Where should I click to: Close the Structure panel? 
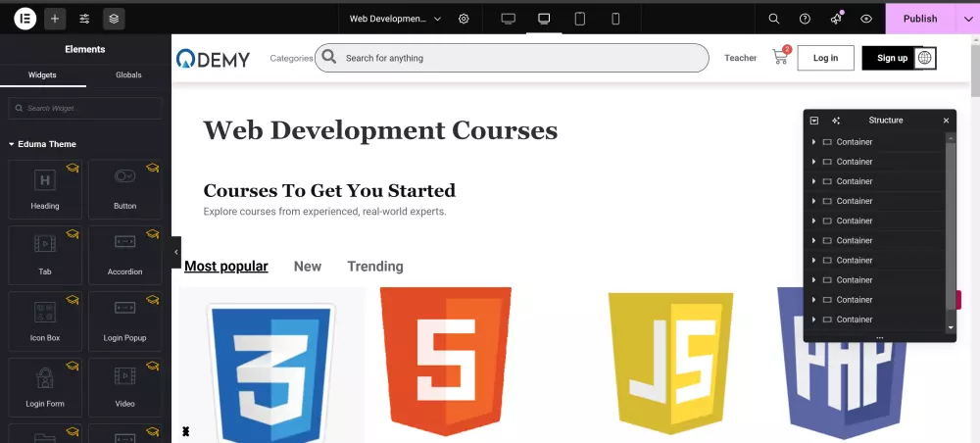click(x=947, y=121)
